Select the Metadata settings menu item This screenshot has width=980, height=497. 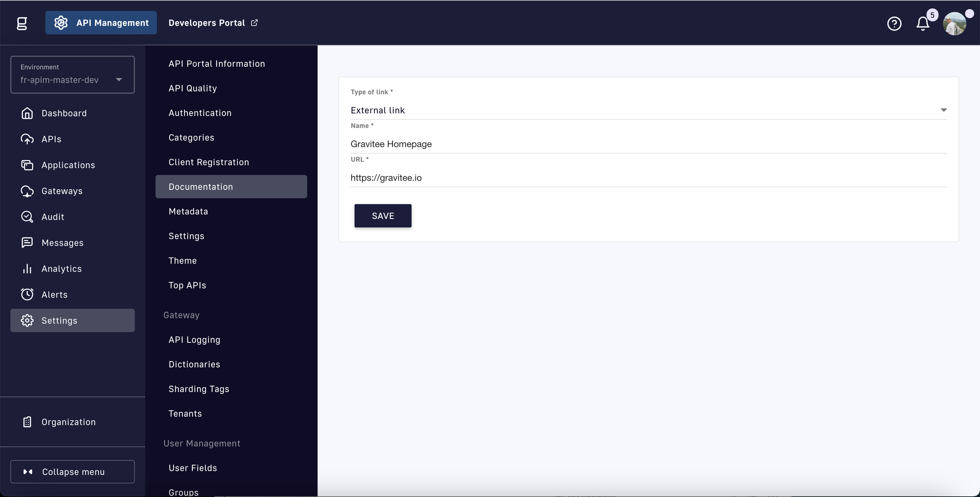[188, 212]
